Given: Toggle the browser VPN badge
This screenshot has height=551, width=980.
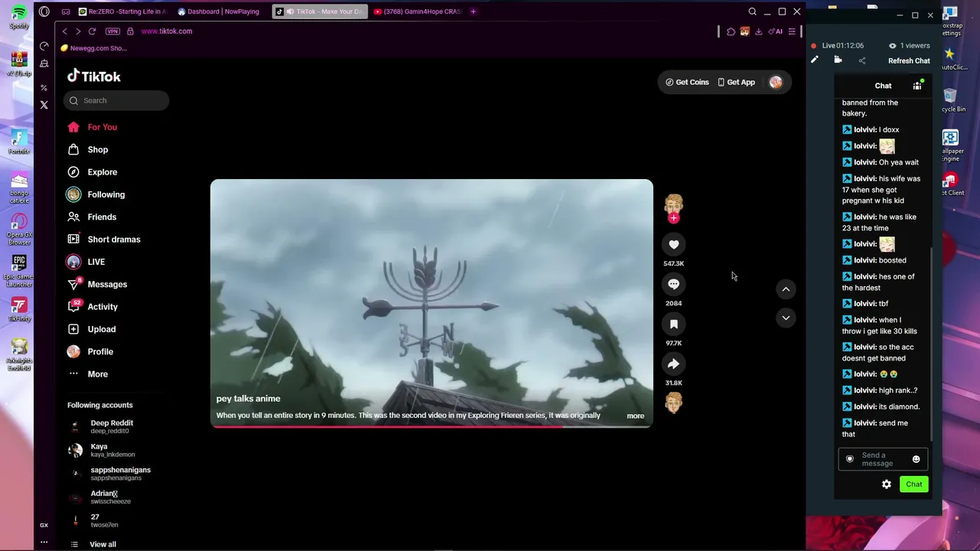Looking at the screenshot, I should pos(113,31).
